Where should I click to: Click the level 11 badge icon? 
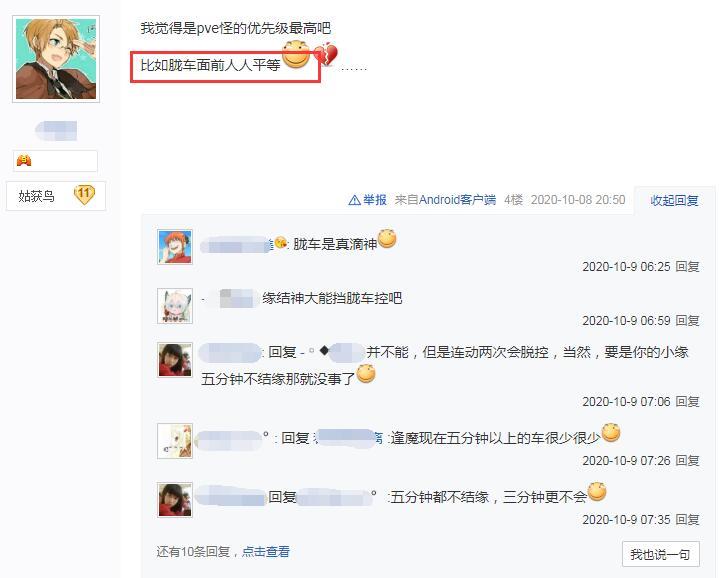point(84,195)
